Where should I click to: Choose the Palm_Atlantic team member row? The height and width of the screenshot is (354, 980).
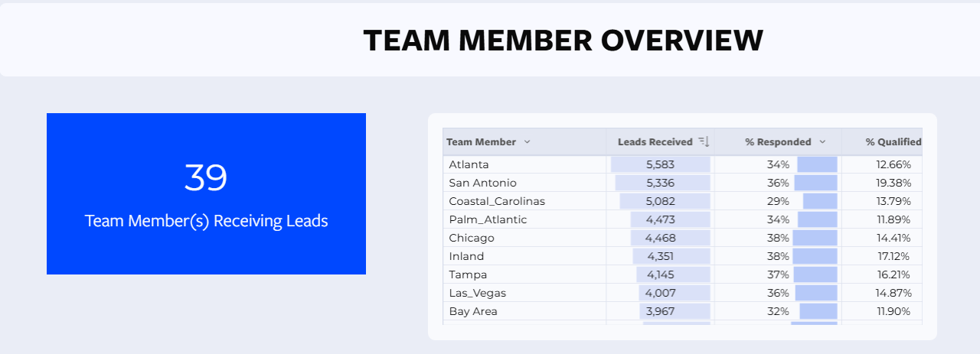point(488,219)
